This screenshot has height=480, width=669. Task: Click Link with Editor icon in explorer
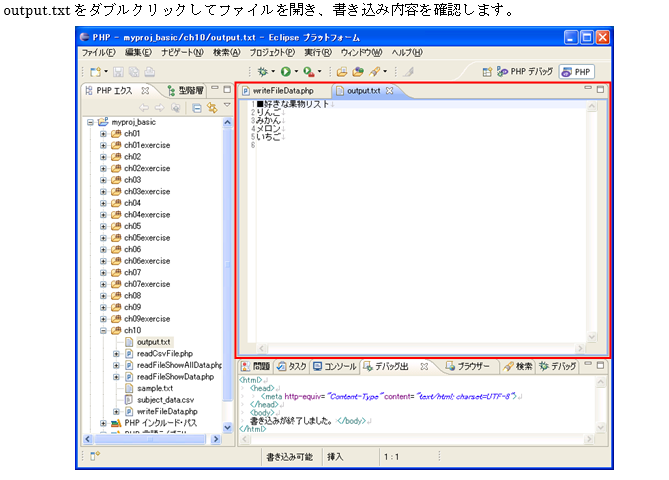(x=212, y=107)
